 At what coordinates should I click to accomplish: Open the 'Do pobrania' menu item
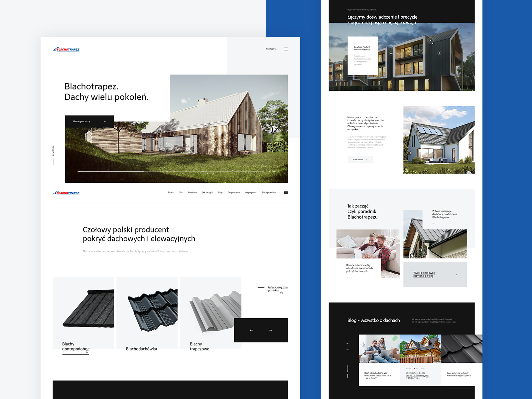click(234, 193)
